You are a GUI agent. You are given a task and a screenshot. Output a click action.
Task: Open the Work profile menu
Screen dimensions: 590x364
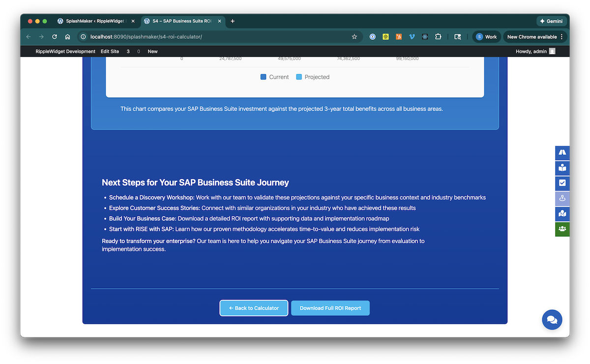pos(486,37)
